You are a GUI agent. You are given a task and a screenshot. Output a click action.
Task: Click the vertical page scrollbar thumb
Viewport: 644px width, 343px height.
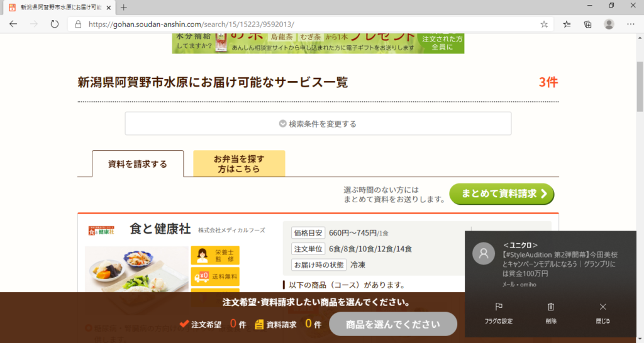tap(640, 86)
